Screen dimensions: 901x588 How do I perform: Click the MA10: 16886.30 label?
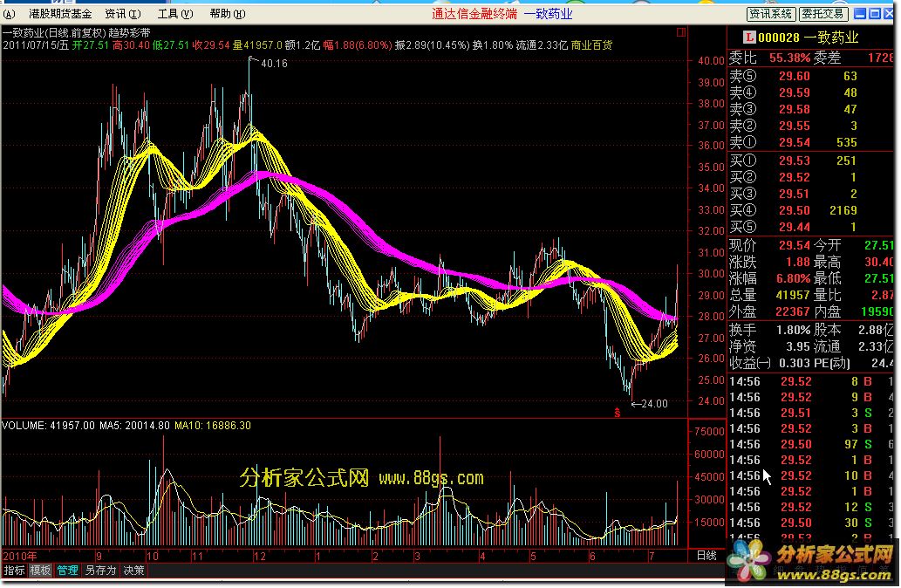(x=213, y=426)
